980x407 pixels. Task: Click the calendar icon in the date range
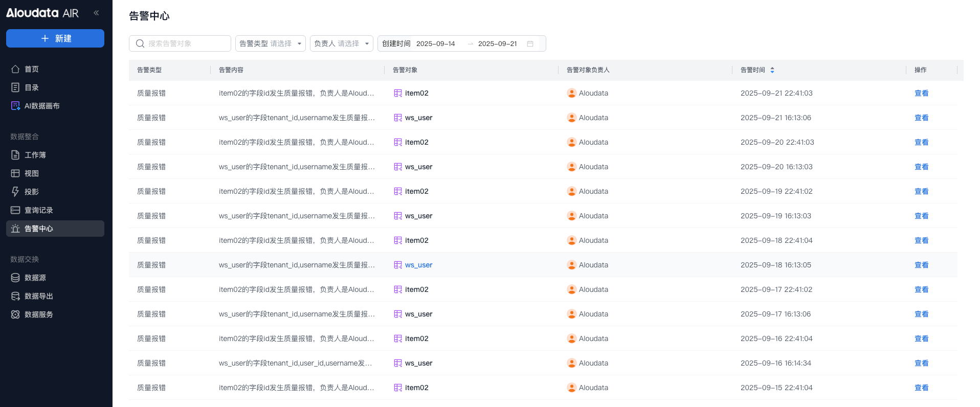[x=530, y=44]
